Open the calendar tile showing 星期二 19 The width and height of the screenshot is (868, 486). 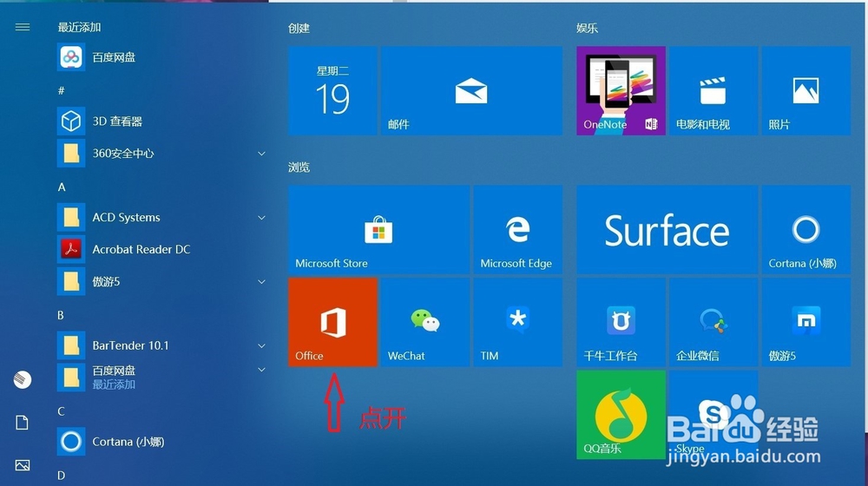[x=332, y=91]
